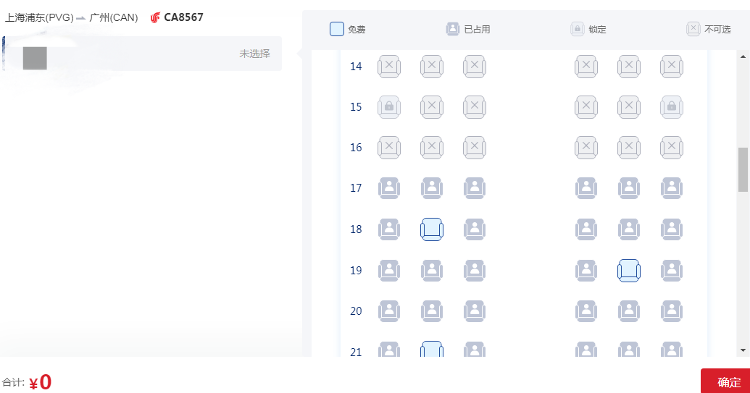Select the passenger card marked 未选择

142,53
